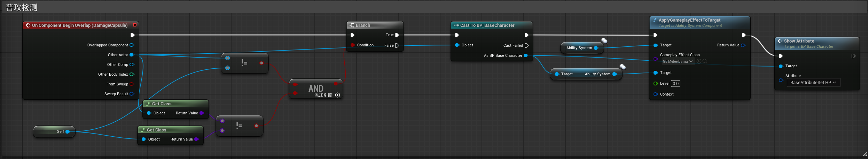Click the Other Comp output pin
This screenshot has width=868, height=159.
(132, 65)
